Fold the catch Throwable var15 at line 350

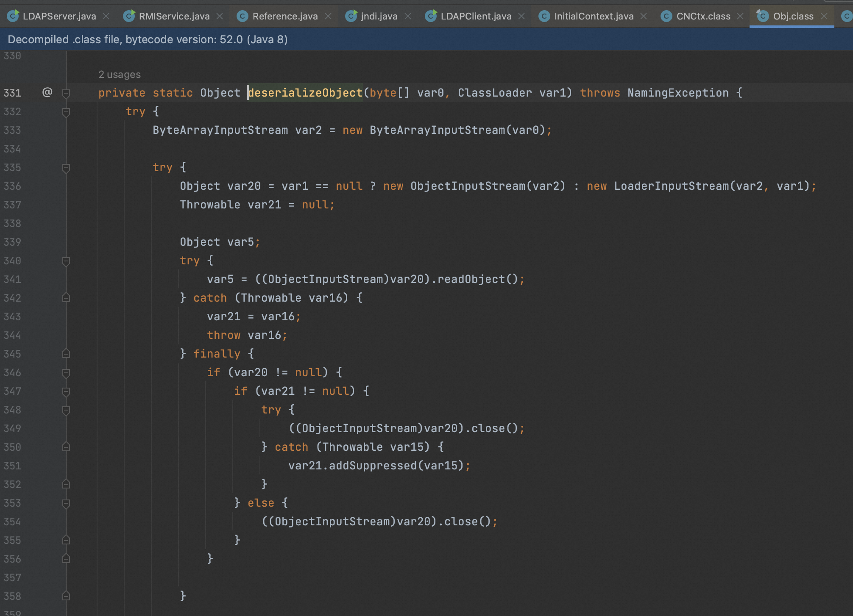[66, 447]
